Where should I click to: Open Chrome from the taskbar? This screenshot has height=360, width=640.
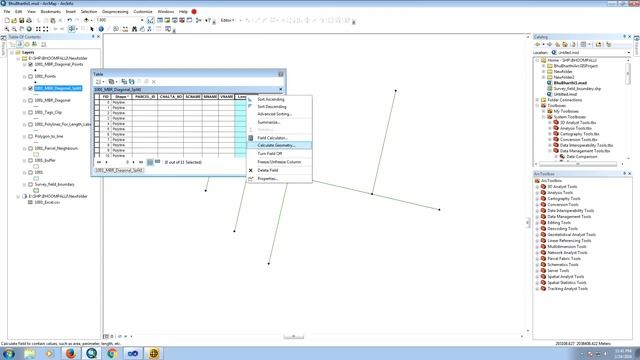pos(112,353)
